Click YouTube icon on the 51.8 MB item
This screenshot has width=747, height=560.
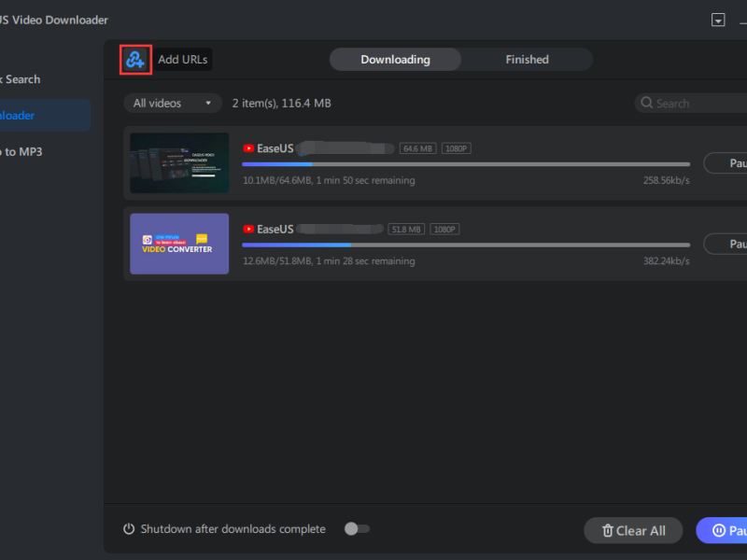(x=248, y=229)
